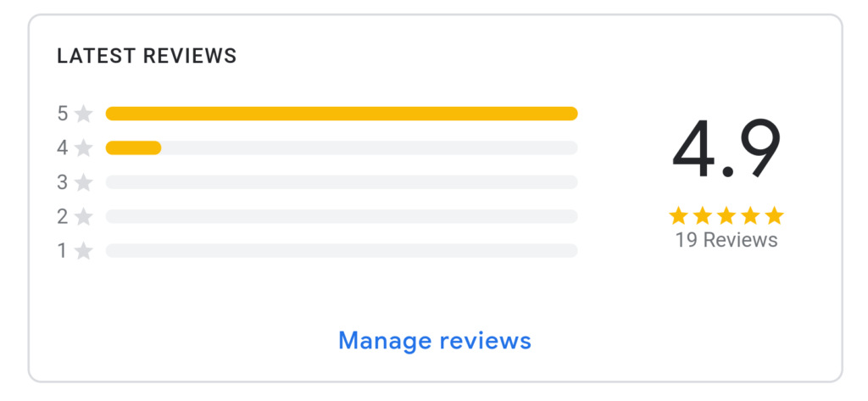The height and width of the screenshot is (401, 868).
Task: Click the last gold star under 4.9
Action: click(774, 215)
